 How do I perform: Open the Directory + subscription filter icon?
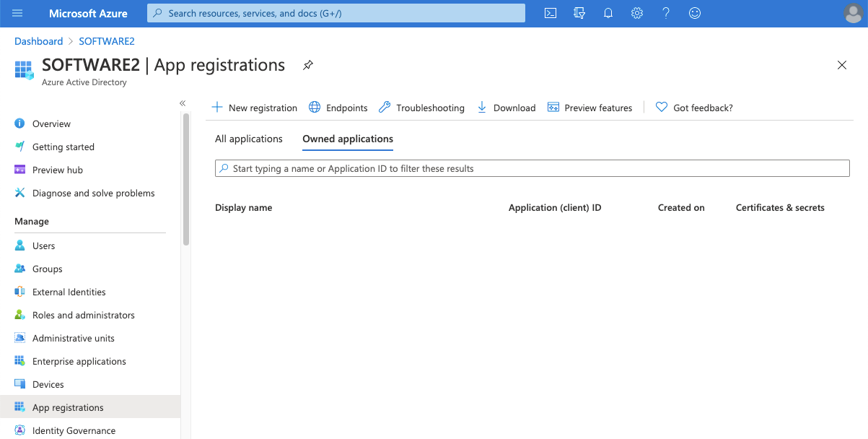click(x=579, y=13)
